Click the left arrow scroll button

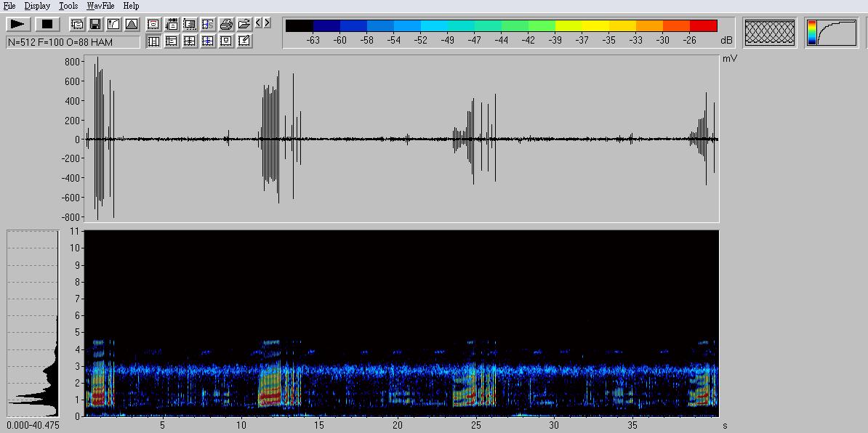click(x=259, y=23)
